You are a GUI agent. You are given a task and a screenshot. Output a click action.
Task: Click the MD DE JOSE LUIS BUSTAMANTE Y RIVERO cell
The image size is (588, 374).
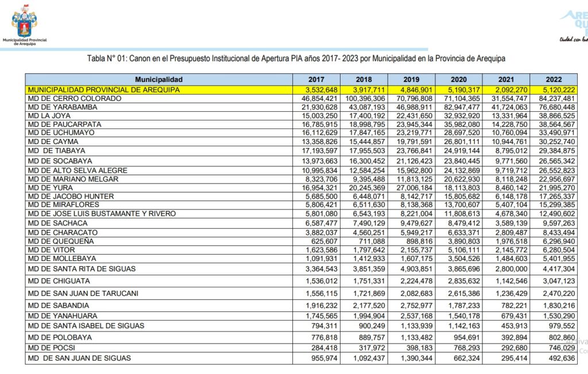[x=102, y=214]
